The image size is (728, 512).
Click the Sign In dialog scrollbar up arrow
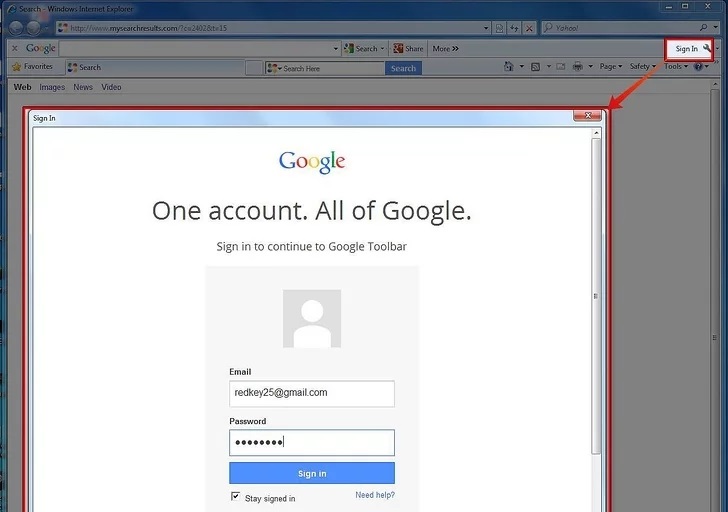(596, 133)
